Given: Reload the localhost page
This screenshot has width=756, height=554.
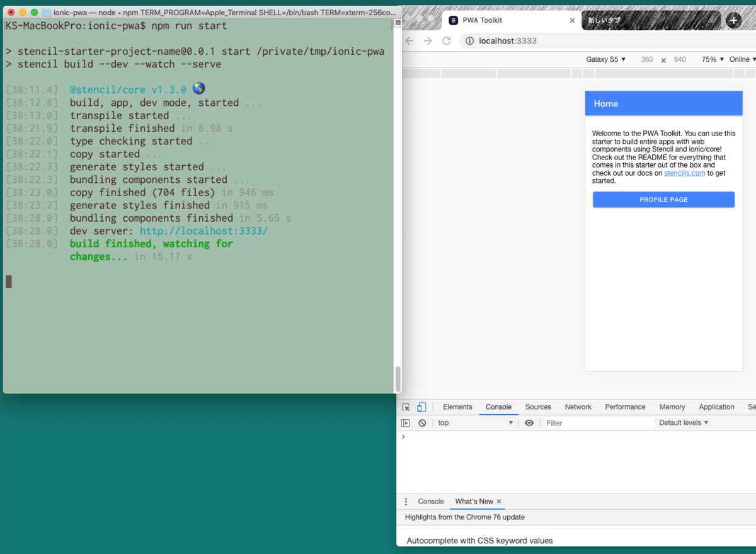Looking at the screenshot, I should coord(447,41).
